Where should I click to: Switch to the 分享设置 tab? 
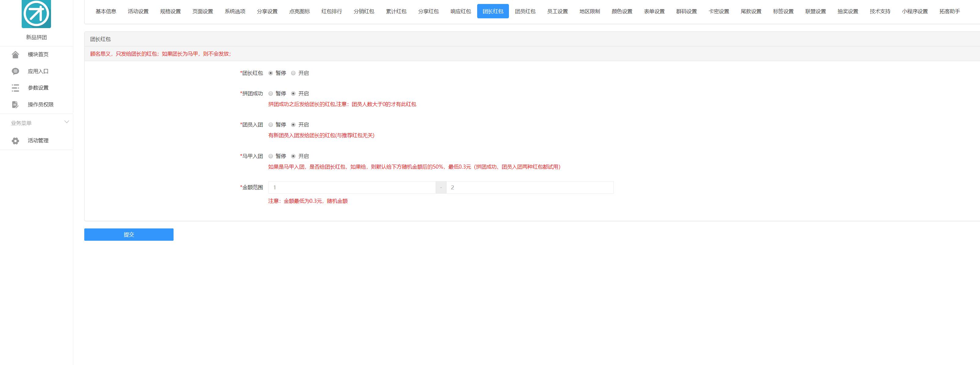[x=267, y=11]
